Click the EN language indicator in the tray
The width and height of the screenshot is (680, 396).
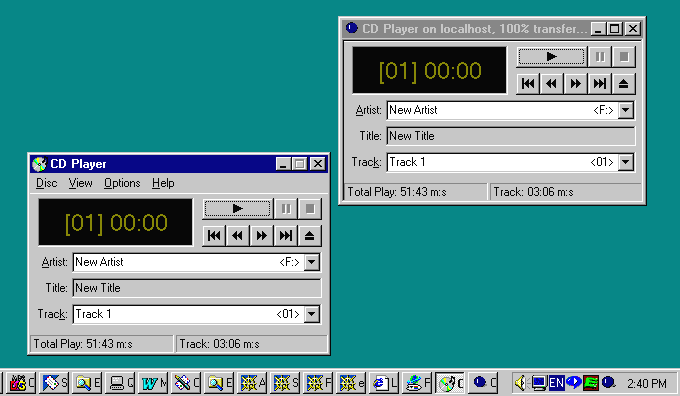pos(556,383)
